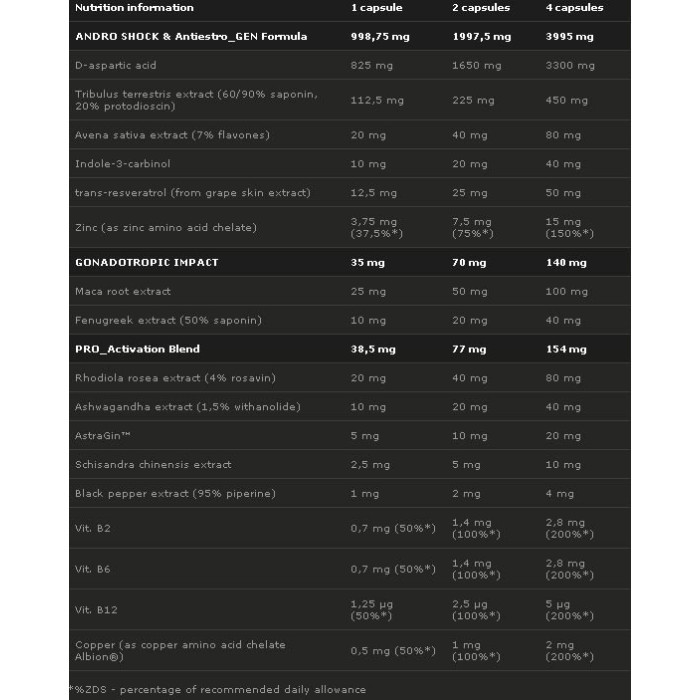Viewport: 700px width, 700px height.
Task: Select the Rhodiola rosea extract label
Action: (x=175, y=378)
